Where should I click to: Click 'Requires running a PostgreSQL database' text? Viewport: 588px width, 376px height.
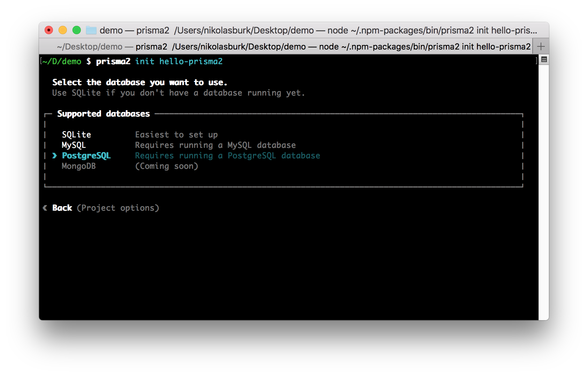227,156
